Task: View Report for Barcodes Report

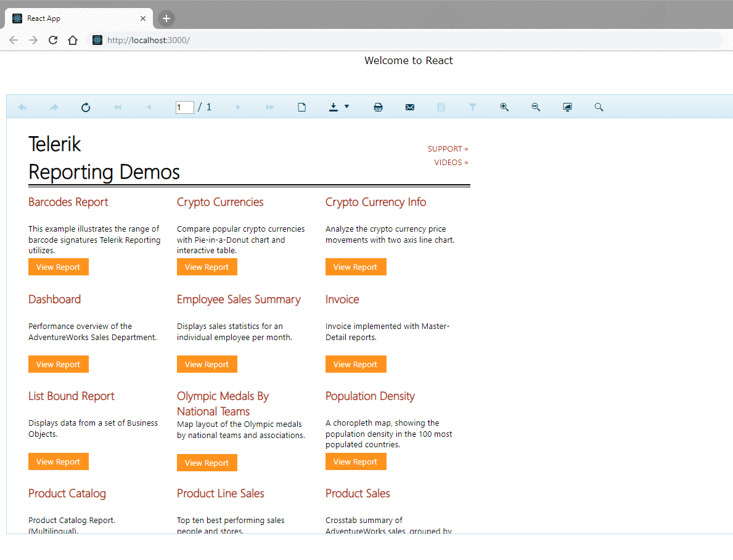Action: tap(59, 267)
